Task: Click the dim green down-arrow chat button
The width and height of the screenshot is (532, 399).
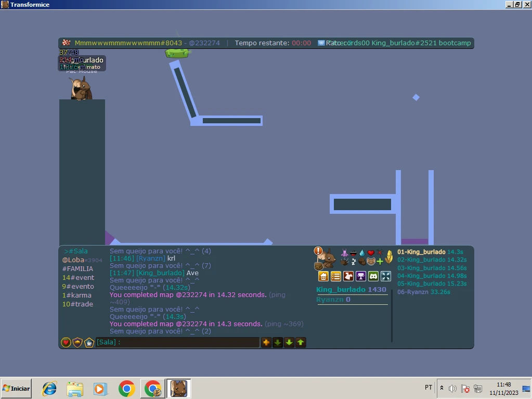Action: point(278,342)
